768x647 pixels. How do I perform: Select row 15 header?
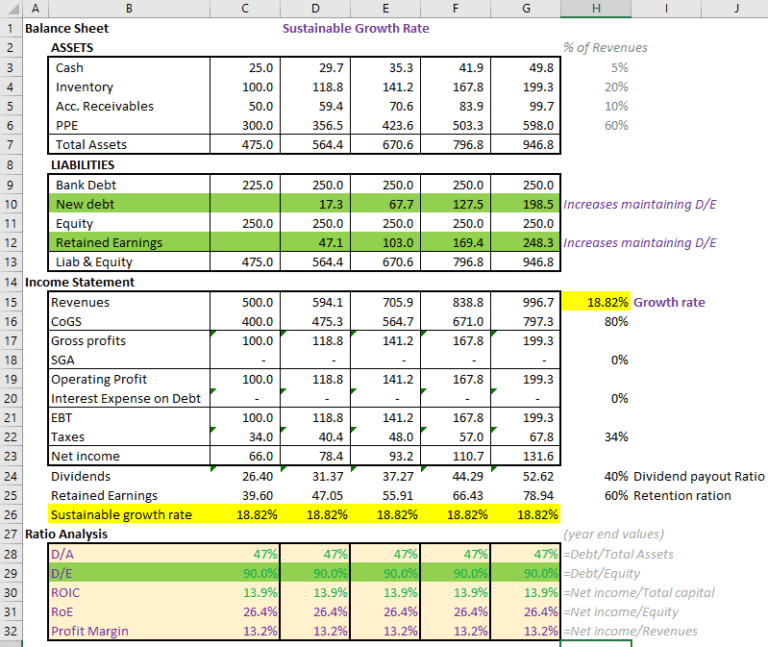[x=11, y=302]
